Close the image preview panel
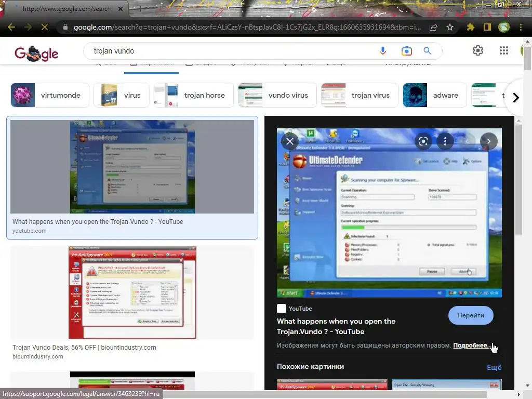The image size is (532, 399). (x=290, y=141)
